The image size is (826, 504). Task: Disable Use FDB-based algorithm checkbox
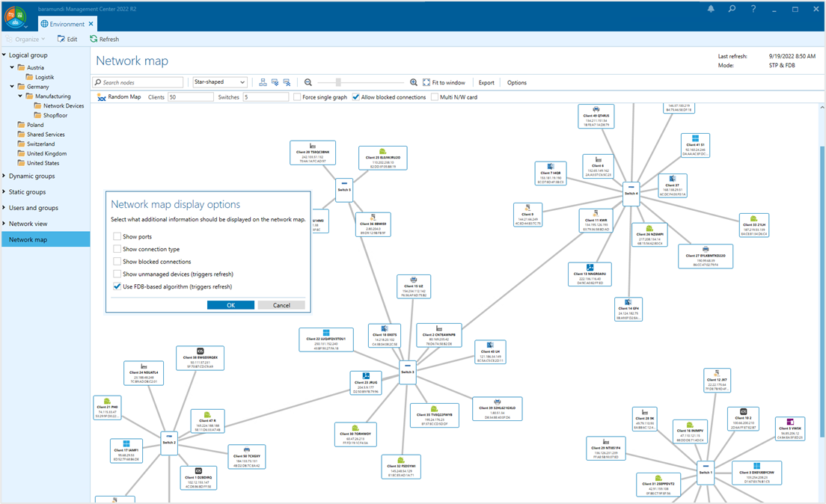118,286
